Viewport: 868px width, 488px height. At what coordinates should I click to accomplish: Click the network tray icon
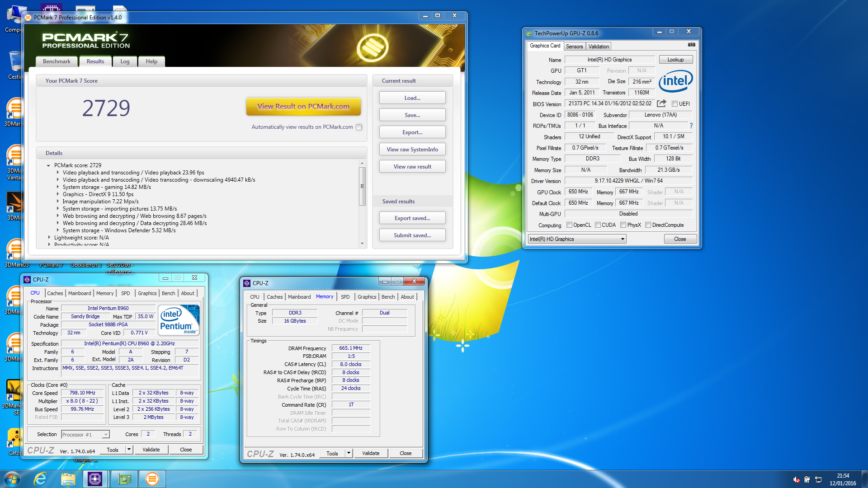click(818, 479)
